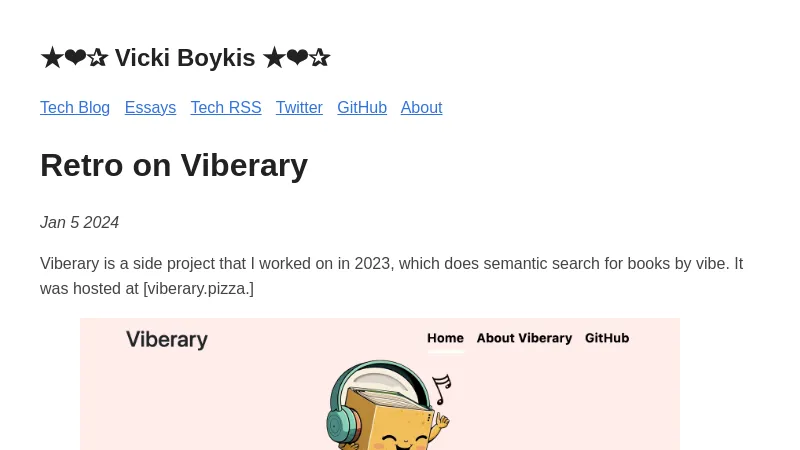Screen dimensions: 800x450
Task: Open the Tech RSS feed link
Action: (x=226, y=108)
